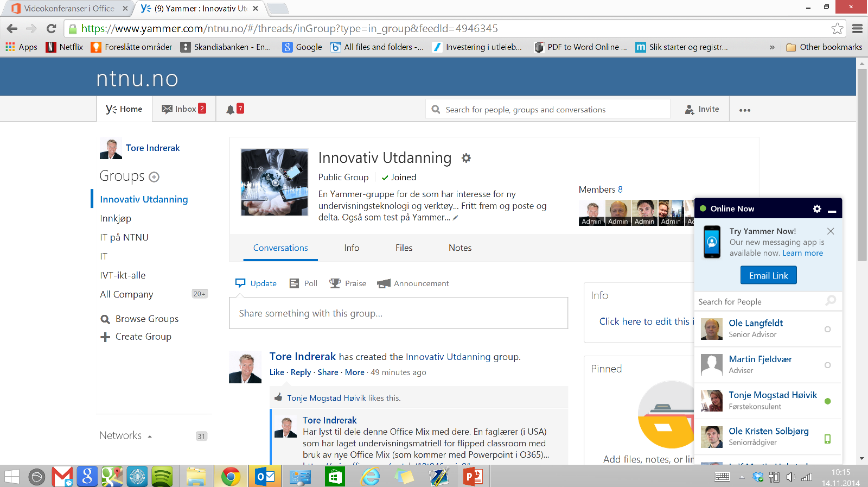Reply to the group creation post
The height and width of the screenshot is (487, 868).
click(301, 372)
